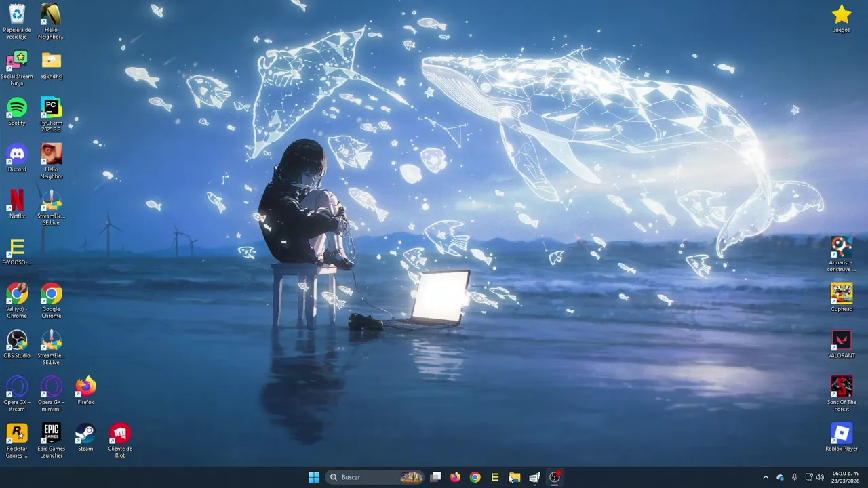
Task: Open the Steam desktop shortcut
Action: [x=85, y=437]
